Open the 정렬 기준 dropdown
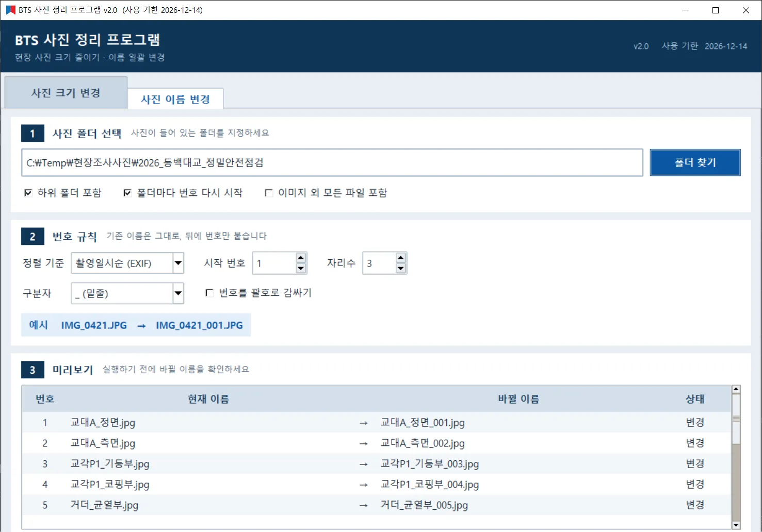The width and height of the screenshot is (762, 532). 178,263
